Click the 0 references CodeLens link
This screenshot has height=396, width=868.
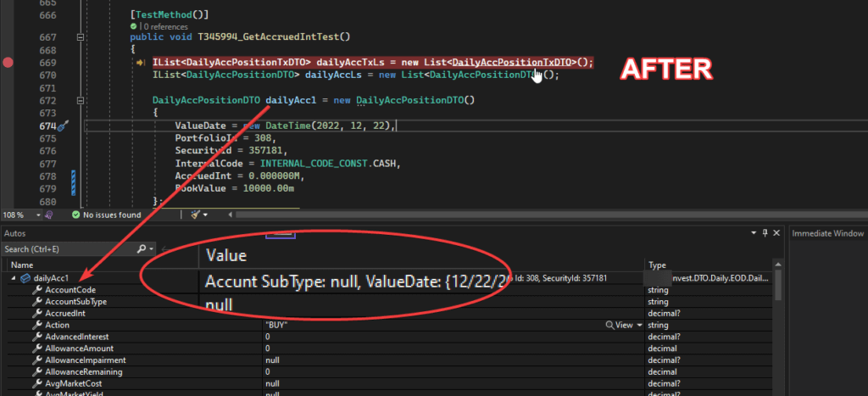(x=165, y=26)
